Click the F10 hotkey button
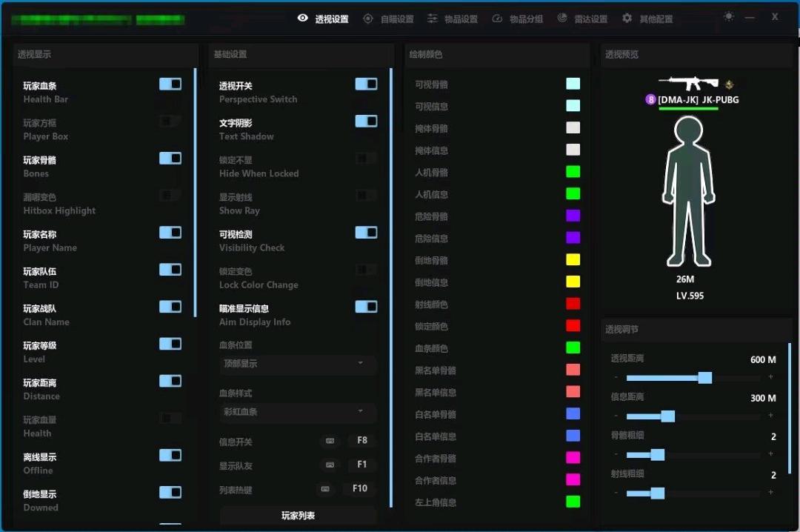Viewport: 800px width, 532px height. click(360, 488)
